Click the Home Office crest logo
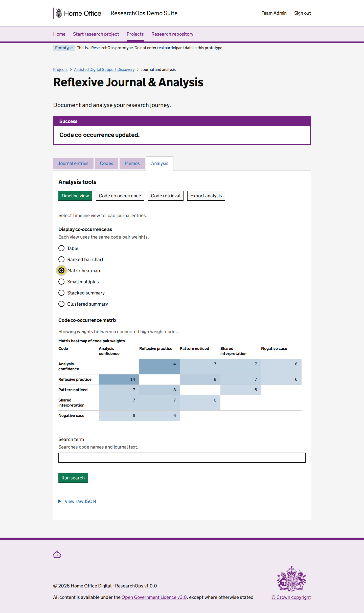 tap(59, 13)
